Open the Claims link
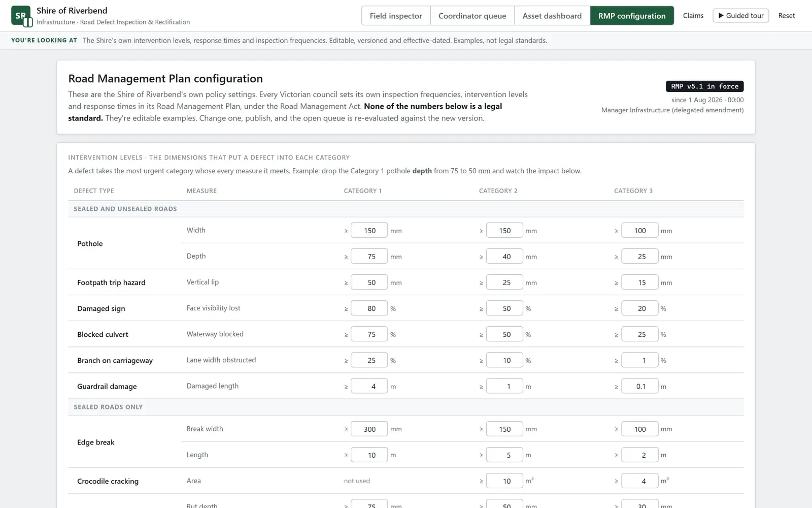 point(693,16)
